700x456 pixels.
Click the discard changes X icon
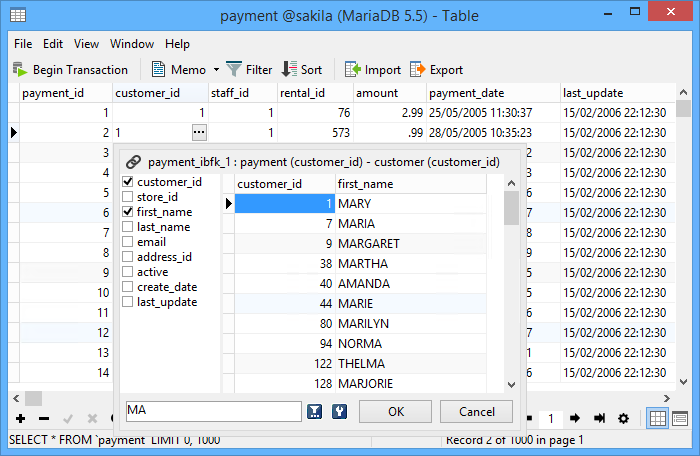pos(92,418)
